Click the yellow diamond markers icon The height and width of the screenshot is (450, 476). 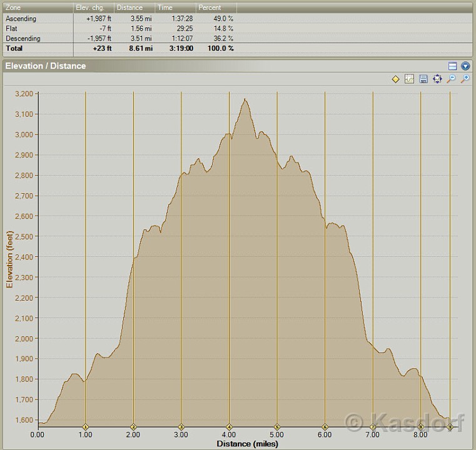[395, 79]
